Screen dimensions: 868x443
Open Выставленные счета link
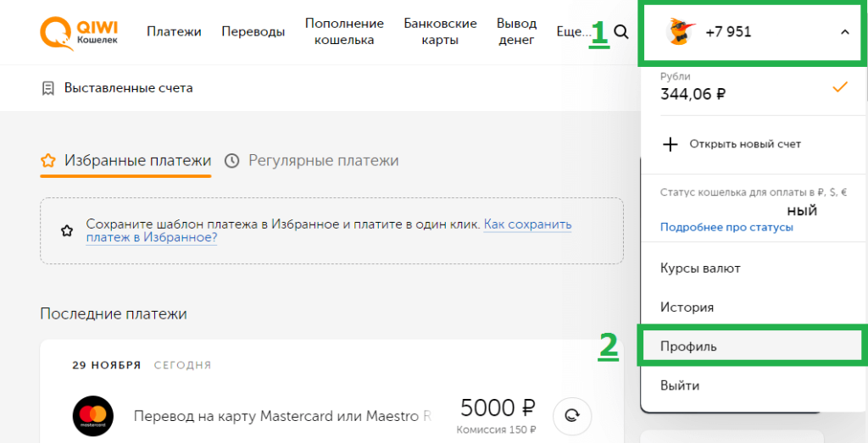tap(129, 88)
